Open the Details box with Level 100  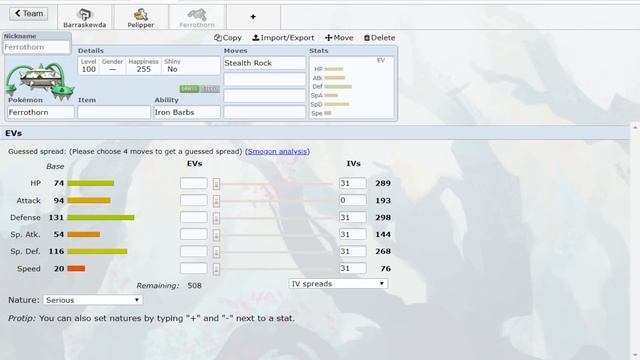tap(149, 66)
